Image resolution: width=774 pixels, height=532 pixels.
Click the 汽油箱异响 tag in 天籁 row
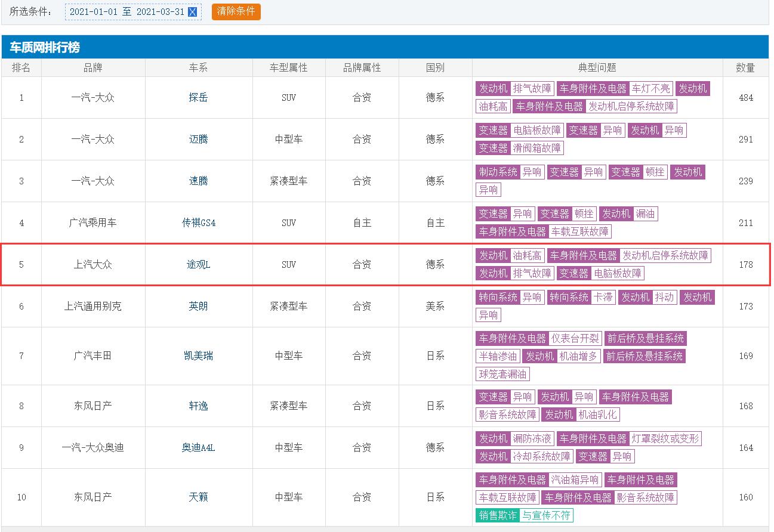coord(575,480)
